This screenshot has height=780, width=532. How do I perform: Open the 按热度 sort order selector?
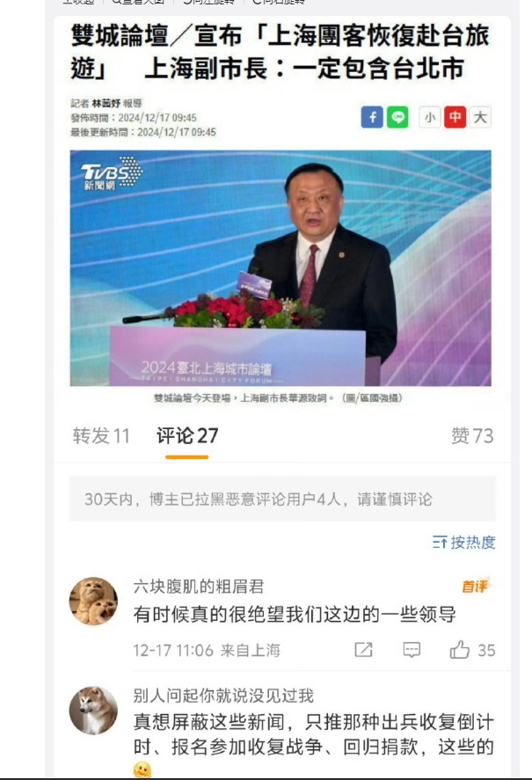(463, 543)
